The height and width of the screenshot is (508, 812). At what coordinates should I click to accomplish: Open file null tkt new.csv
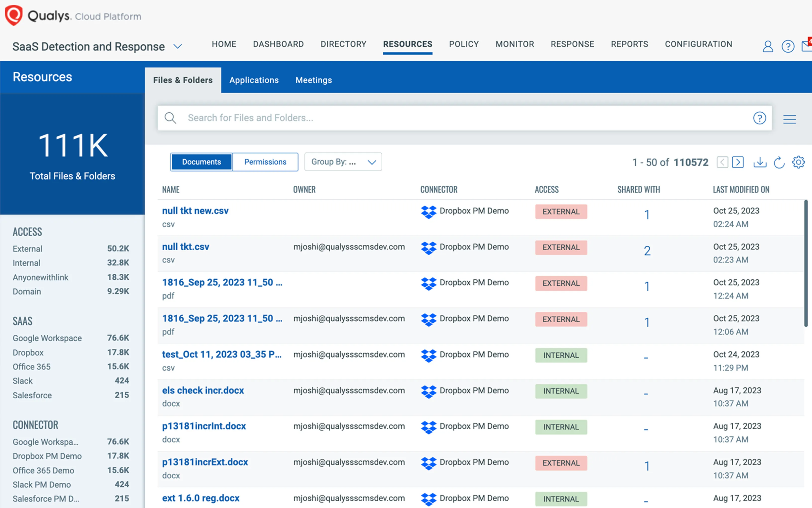195,211
